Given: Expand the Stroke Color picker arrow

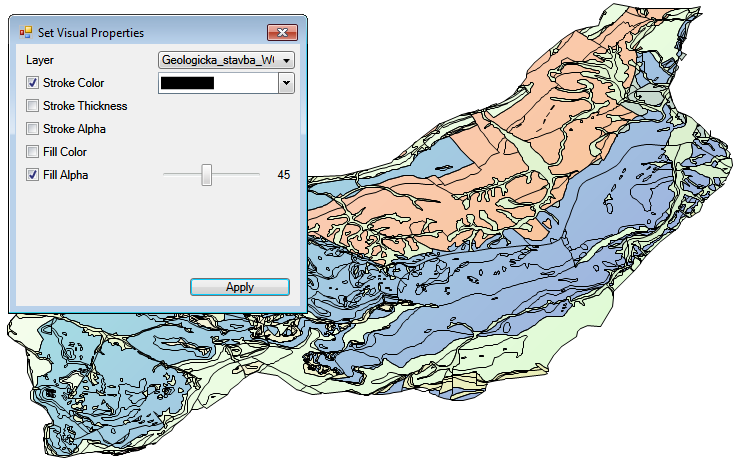Looking at the screenshot, I should tap(286, 83).
